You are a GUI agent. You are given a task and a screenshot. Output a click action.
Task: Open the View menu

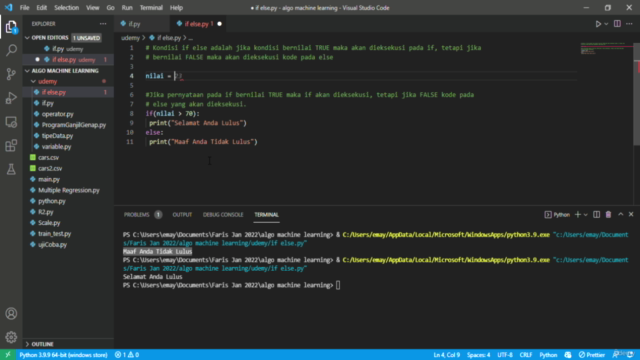coord(92,8)
